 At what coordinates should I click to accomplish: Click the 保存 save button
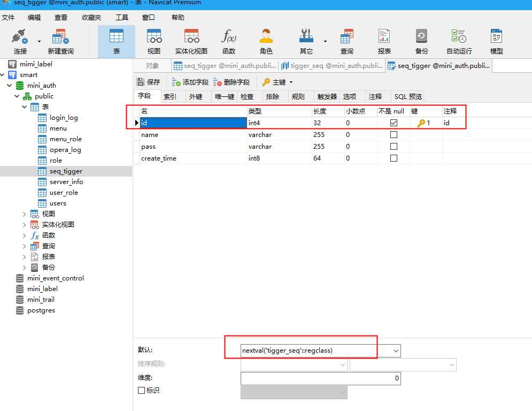(148, 82)
